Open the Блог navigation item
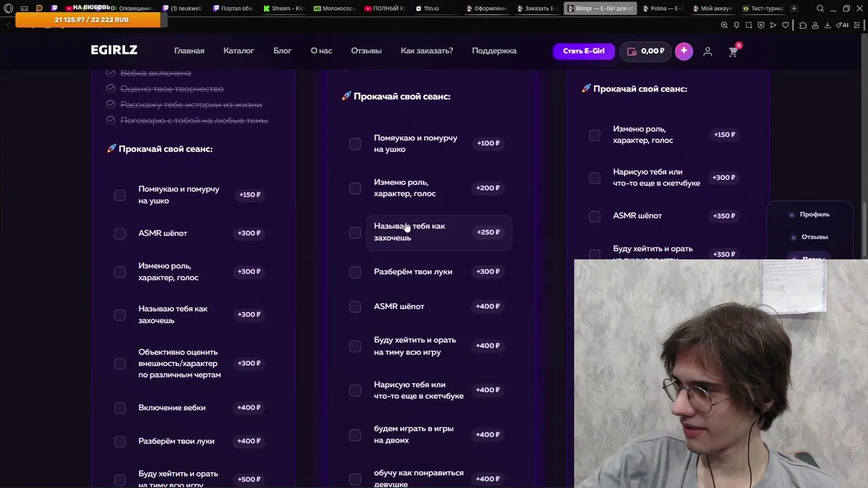Viewport: 868px width, 488px height. pos(282,51)
